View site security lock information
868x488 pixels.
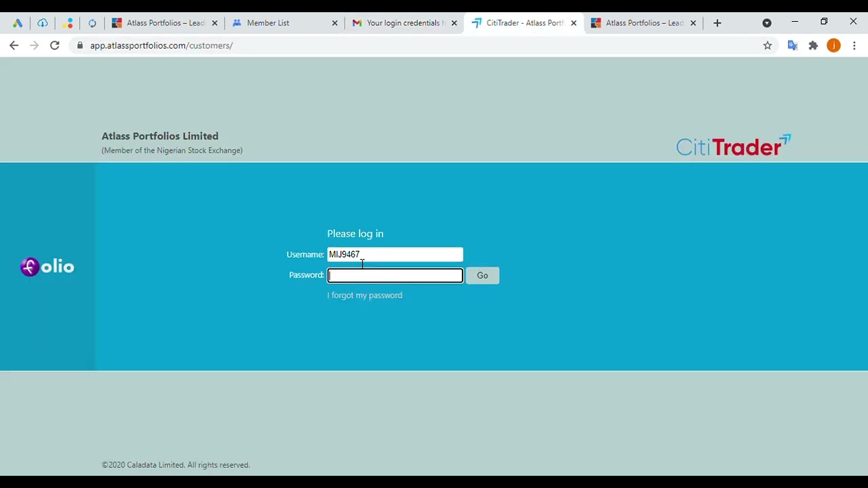(80, 45)
